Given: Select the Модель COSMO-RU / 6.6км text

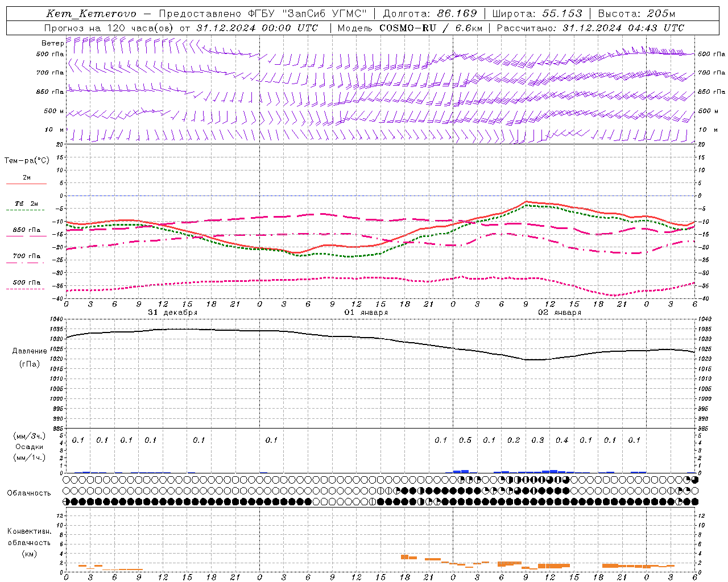Looking at the screenshot, I should point(409,28).
